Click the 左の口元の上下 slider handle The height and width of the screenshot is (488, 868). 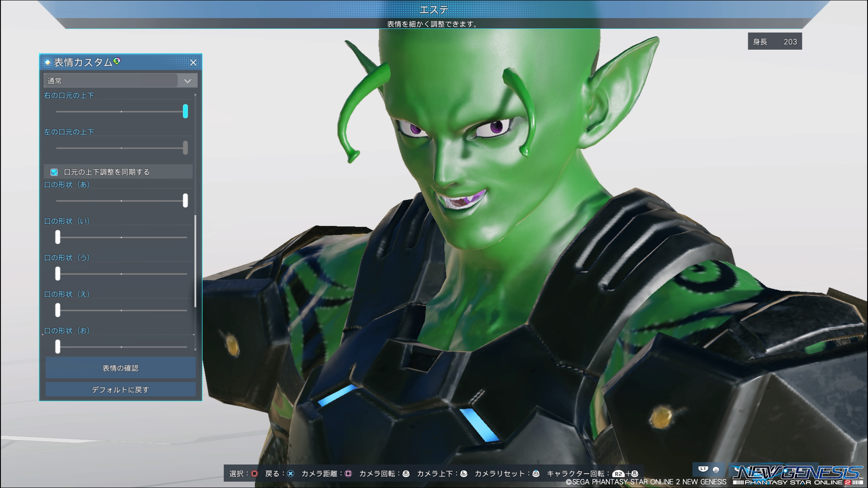[x=185, y=148]
